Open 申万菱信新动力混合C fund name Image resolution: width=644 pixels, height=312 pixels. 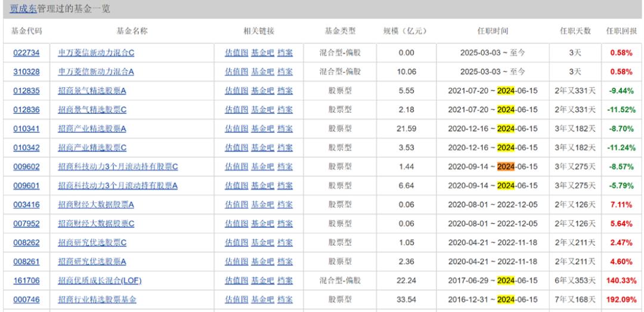pyautogui.click(x=96, y=52)
